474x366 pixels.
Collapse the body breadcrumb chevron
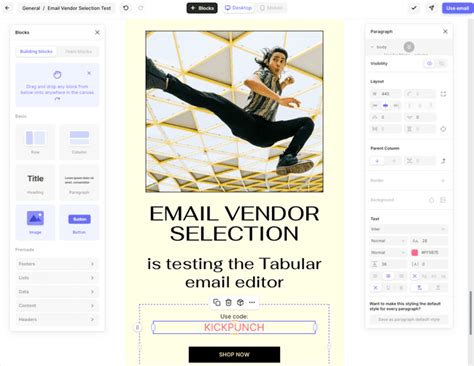pyautogui.click(x=372, y=47)
